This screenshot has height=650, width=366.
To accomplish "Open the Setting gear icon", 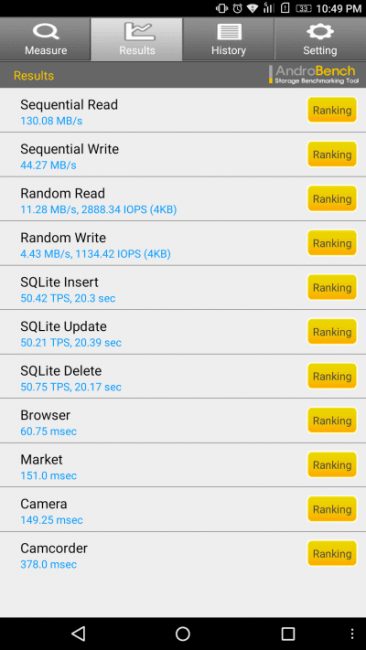I will (x=320, y=32).
